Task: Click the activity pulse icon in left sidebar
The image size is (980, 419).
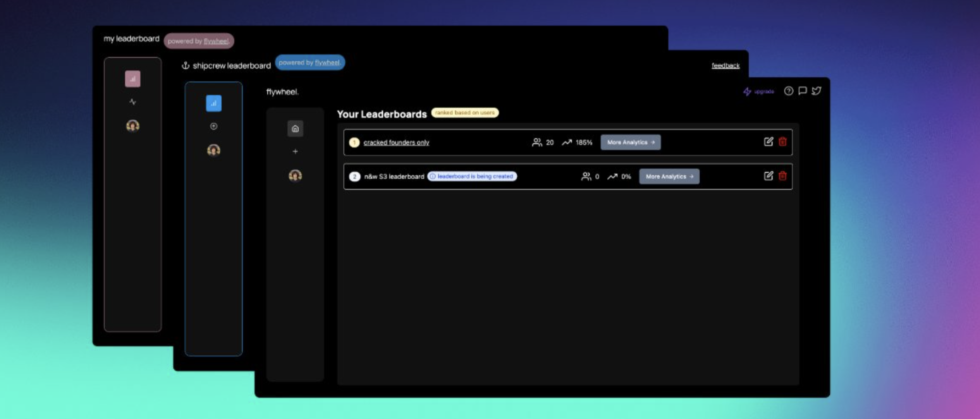Action: click(132, 102)
